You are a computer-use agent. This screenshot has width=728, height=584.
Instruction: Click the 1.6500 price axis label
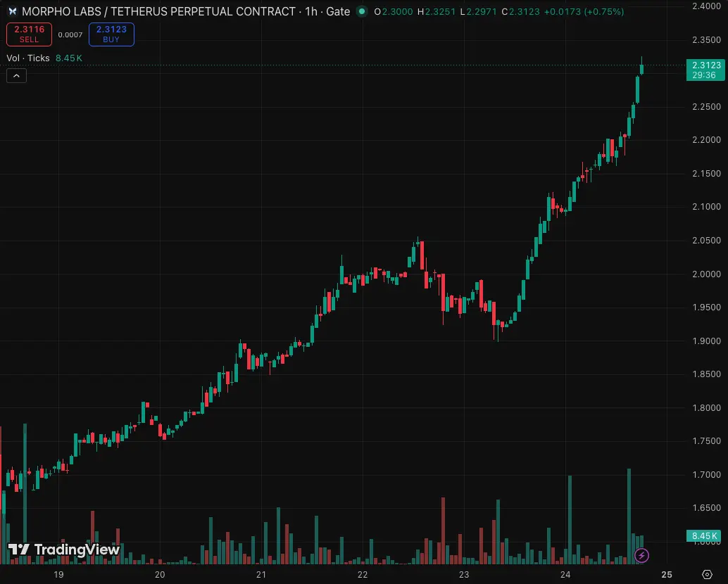click(706, 508)
